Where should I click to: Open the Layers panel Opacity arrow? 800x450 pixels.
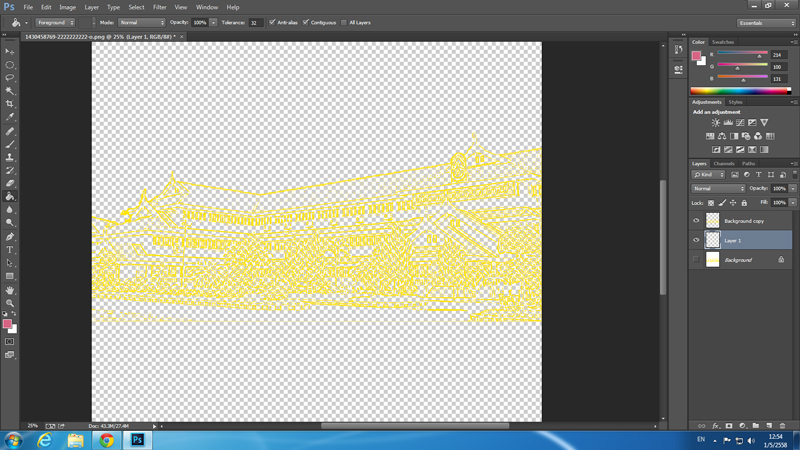coord(793,189)
